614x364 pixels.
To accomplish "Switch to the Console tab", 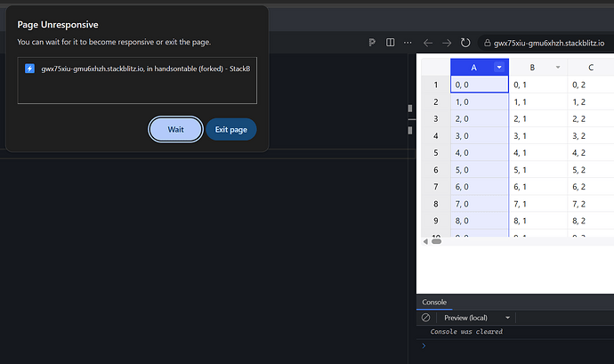I will pos(434,302).
